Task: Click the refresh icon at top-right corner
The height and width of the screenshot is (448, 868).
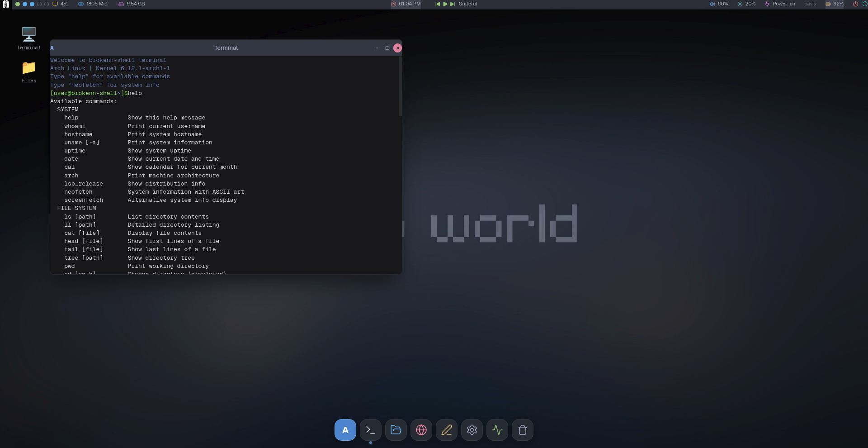Action: (865, 4)
